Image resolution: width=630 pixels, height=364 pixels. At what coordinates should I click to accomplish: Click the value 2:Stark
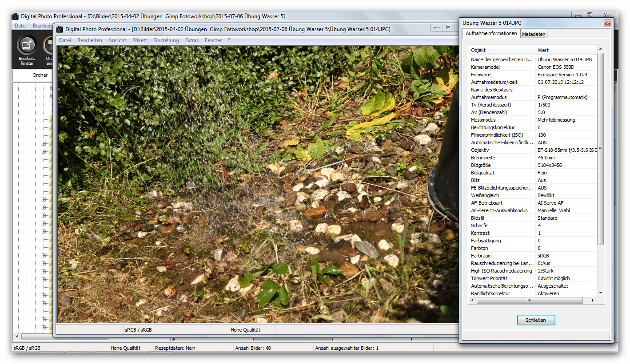click(546, 271)
